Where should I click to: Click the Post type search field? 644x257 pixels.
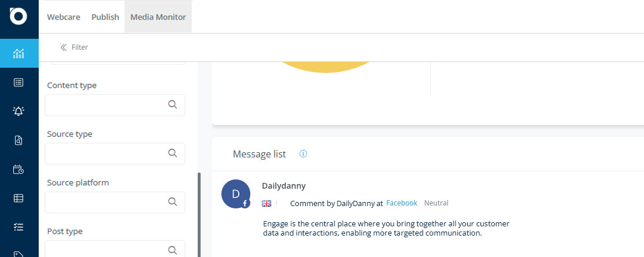click(115, 249)
